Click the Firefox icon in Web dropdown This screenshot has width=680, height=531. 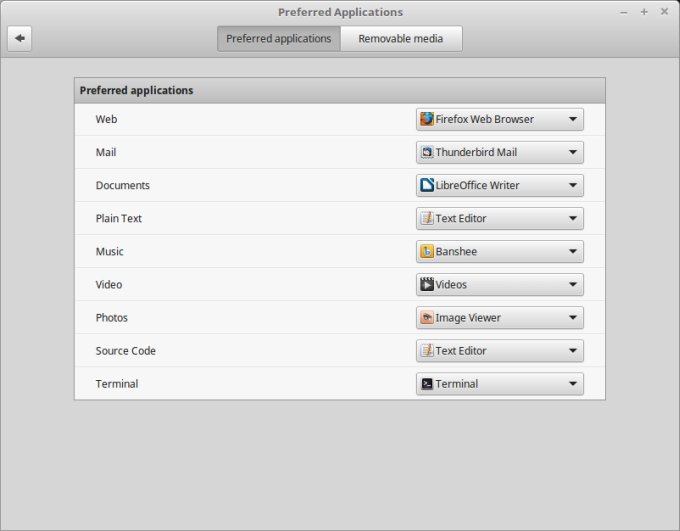click(427, 119)
